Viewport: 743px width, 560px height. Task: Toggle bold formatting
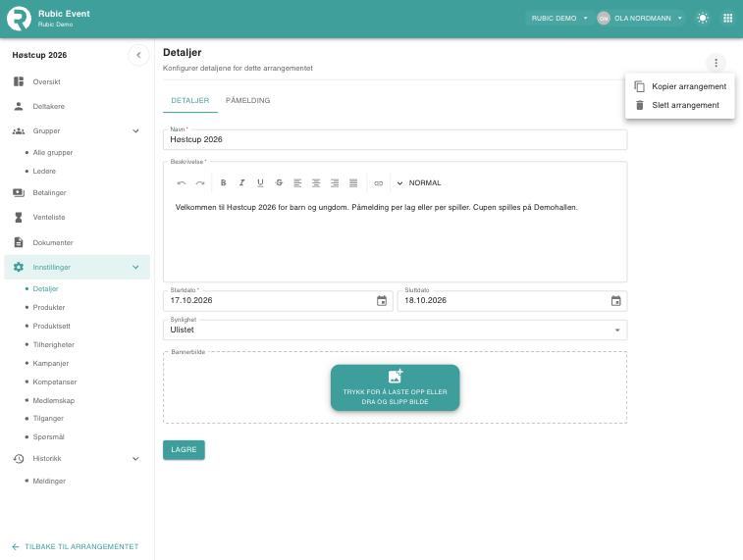223,182
